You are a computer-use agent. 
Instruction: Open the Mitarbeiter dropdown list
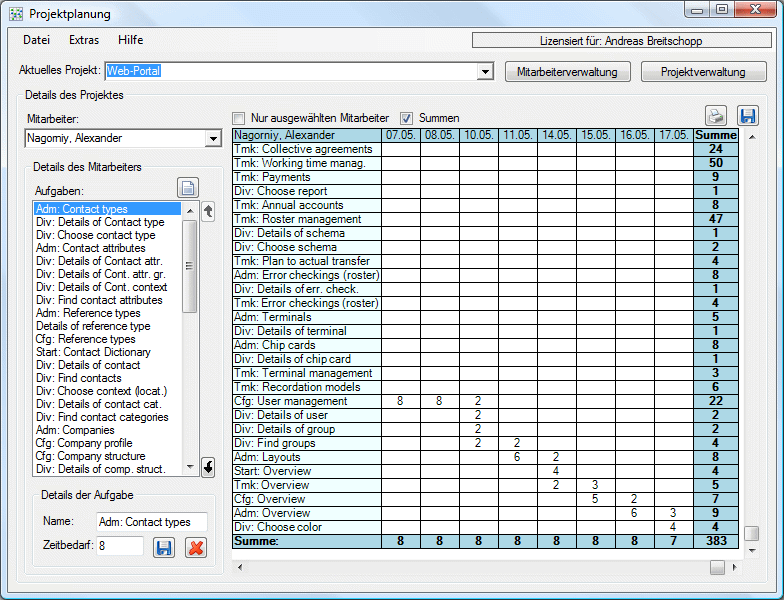[x=213, y=139]
